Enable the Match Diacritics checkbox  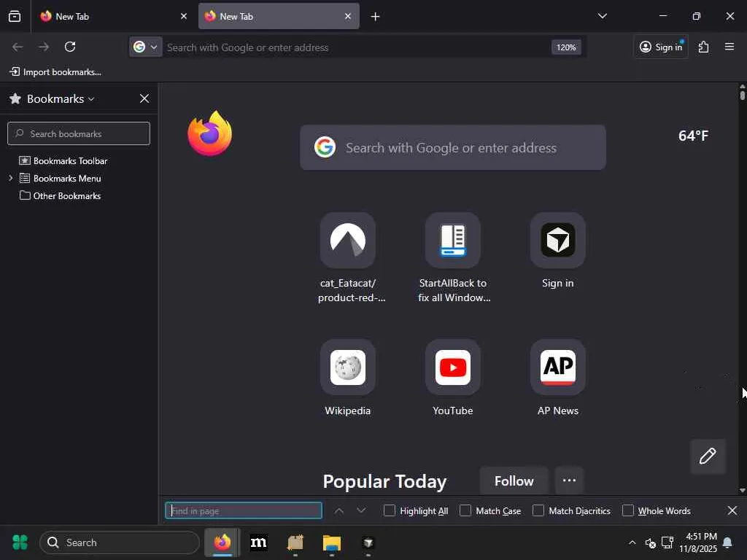pos(538,510)
